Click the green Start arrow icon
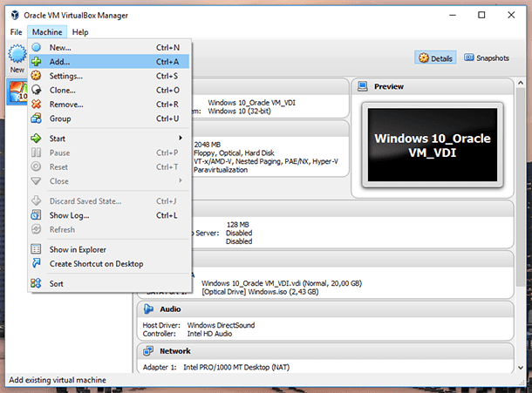Screen dimensions: 532x393 click(x=36, y=139)
